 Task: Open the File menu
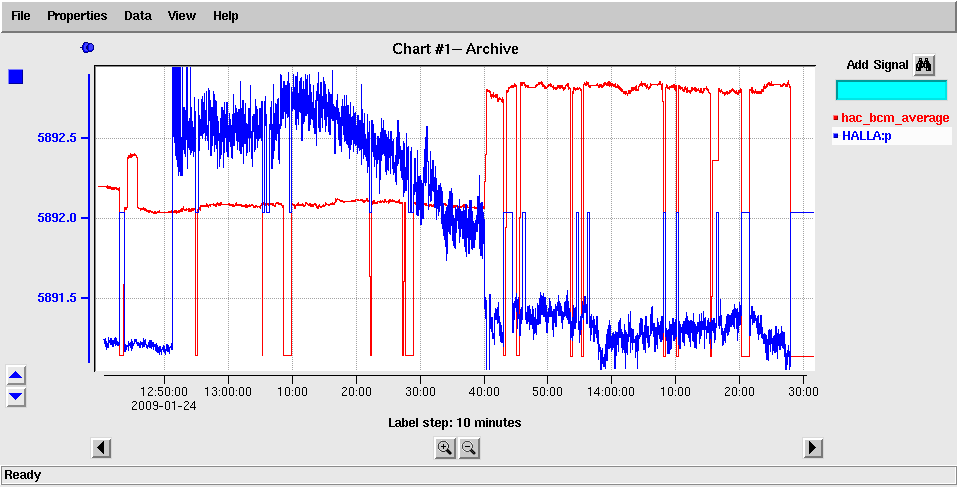pos(21,16)
